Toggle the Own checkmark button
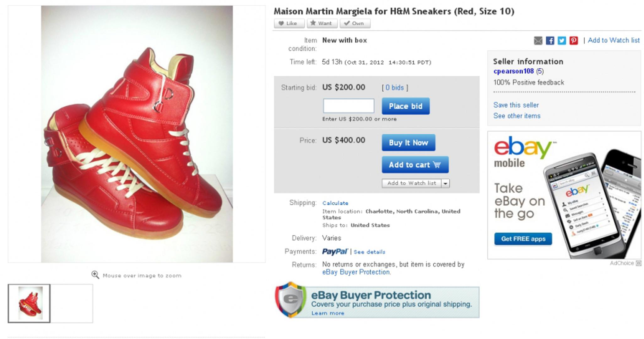This screenshot has width=644, height=339. click(x=355, y=23)
